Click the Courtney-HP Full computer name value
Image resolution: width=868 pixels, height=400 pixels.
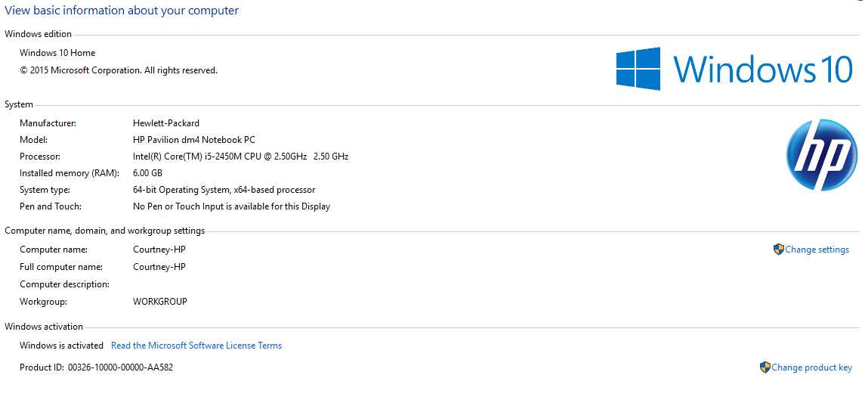click(x=159, y=267)
